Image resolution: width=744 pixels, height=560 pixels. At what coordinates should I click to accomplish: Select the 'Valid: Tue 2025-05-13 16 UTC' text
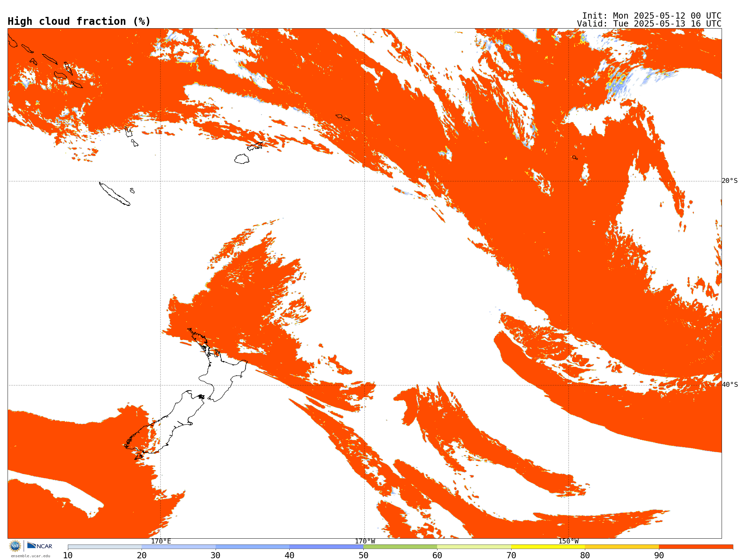[649, 24]
